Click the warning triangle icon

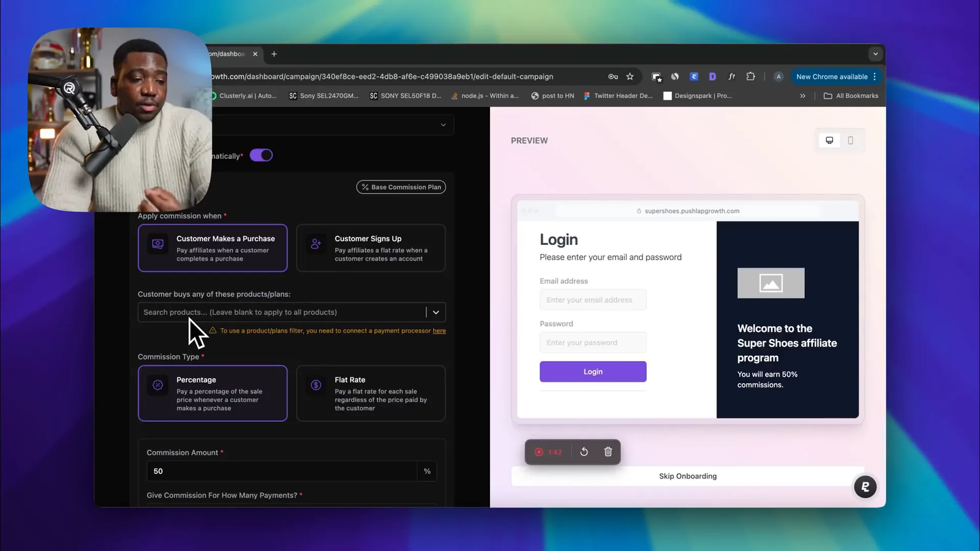click(x=213, y=331)
